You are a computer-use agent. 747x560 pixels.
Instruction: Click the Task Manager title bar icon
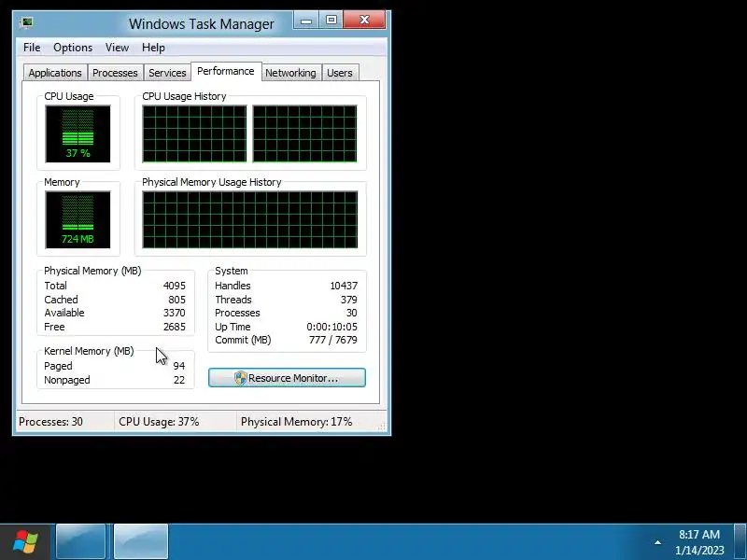pyautogui.click(x=26, y=22)
